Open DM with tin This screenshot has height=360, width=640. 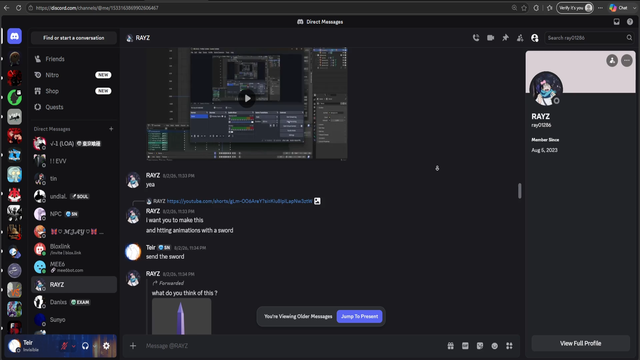tap(74, 178)
